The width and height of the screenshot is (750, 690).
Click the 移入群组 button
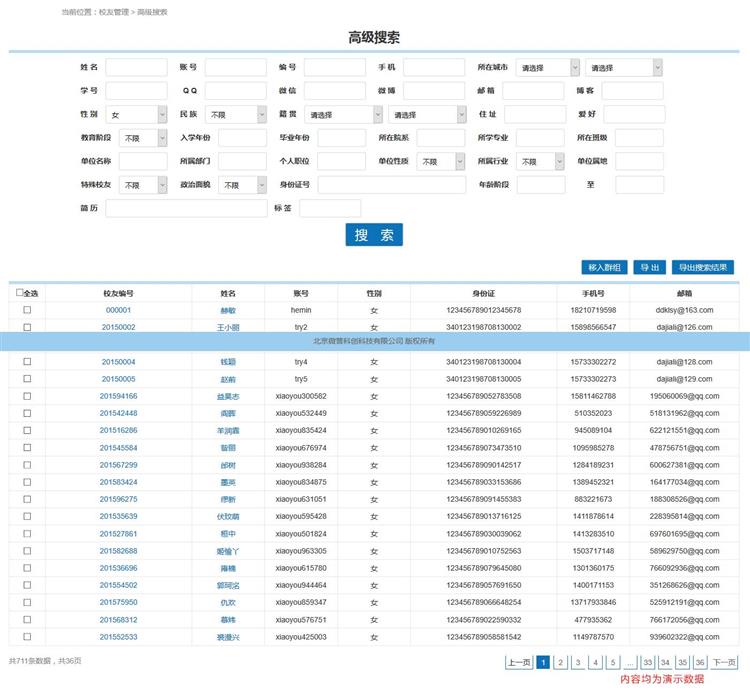pos(604,267)
